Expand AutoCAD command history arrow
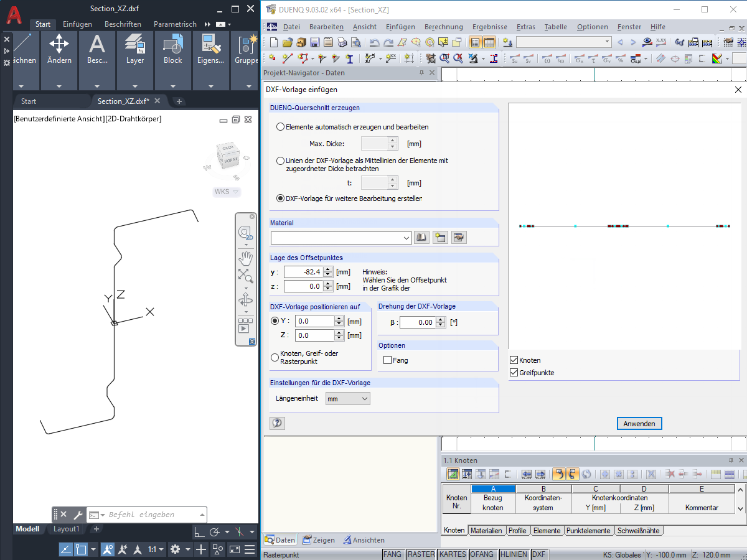 pos(201,515)
